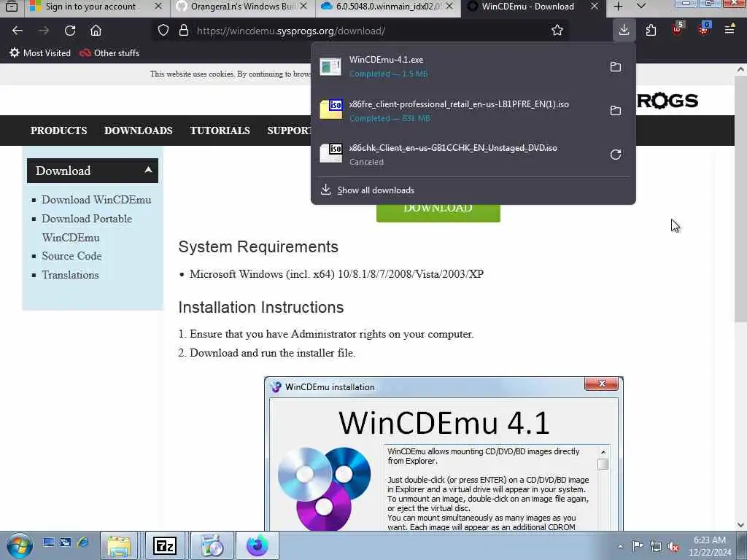Open a new browser tab with plus
Screen dimensions: 747x560
(618, 7)
